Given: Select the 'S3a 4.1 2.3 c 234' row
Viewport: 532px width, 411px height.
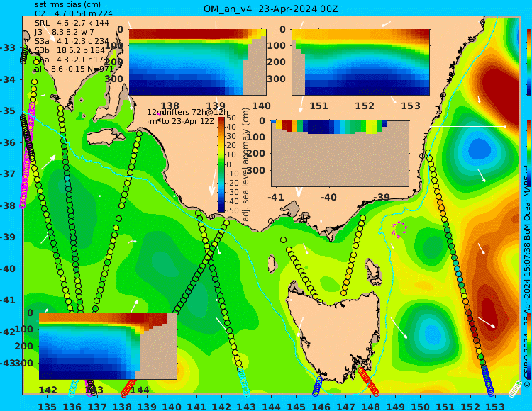Looking at the screenshot, I should (x=72, y=41).
